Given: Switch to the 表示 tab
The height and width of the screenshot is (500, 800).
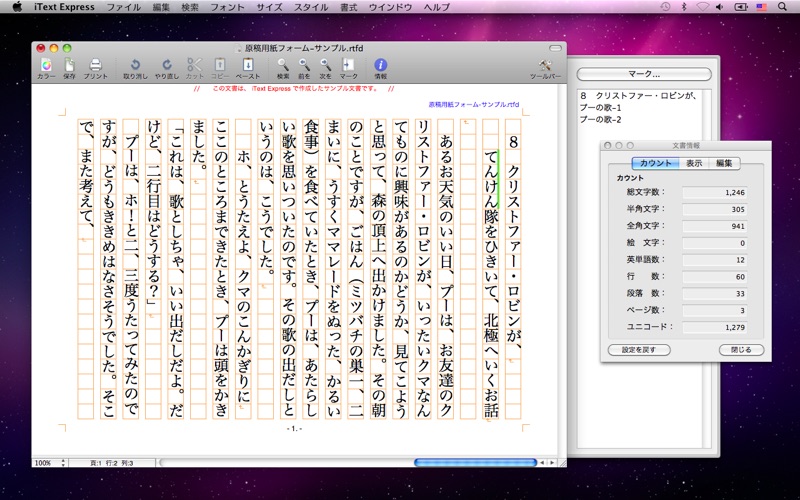Looking at the screenshot, I should (694, 163).
